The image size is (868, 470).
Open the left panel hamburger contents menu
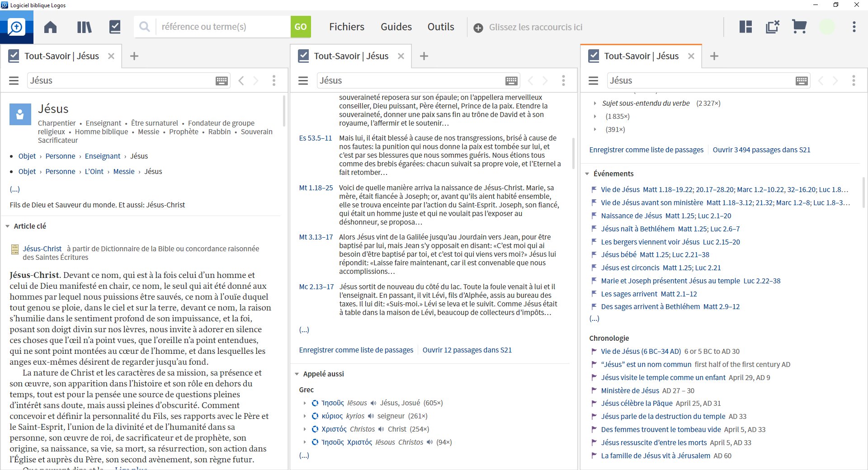pos(14,80)
